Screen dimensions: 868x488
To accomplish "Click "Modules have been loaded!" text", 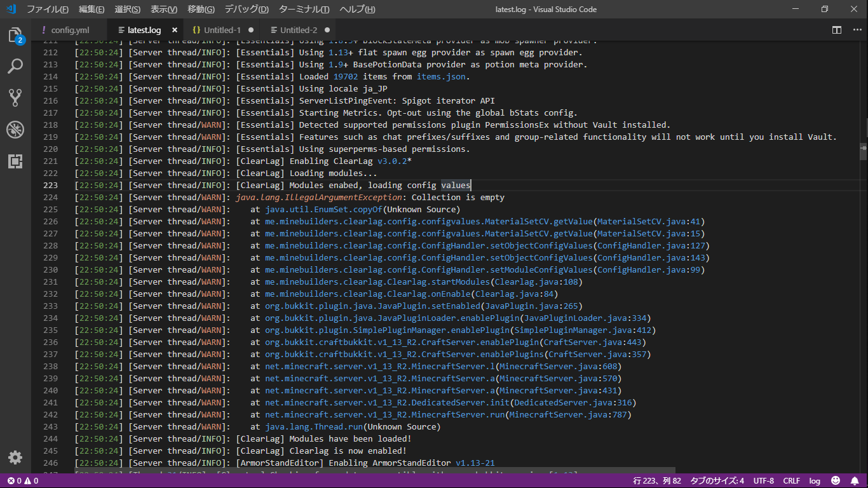I will (x=350, y=438).
